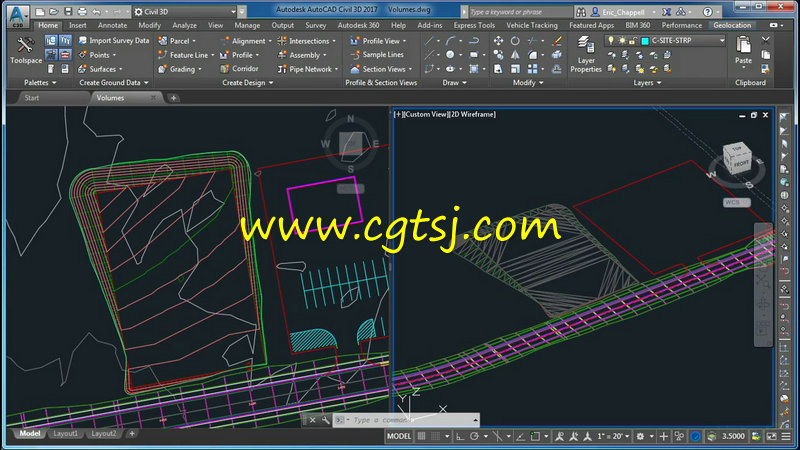The width and height of the screenshot is (800, 450).
Task: Select the Move tool
Action: click(498, 40)
